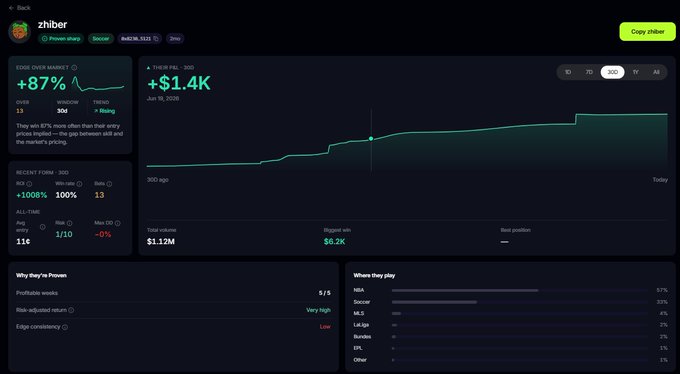The height and width of the screenshot is (374, 680).
Task: Show info icon next to Max DD
Action: tap(118, 223)
